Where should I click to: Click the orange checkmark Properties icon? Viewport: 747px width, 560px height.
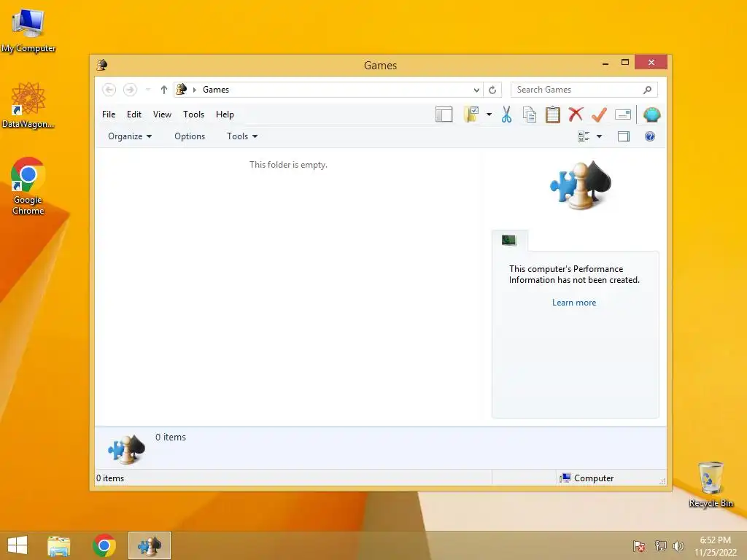tap(599, 114)
